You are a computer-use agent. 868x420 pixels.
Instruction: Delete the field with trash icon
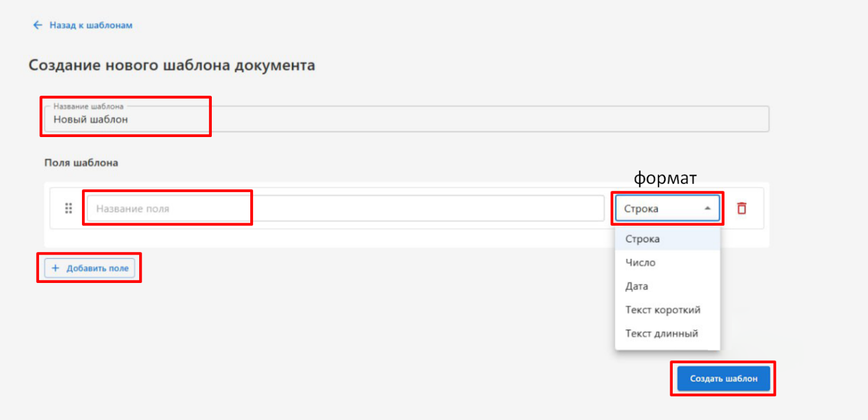tap(742, 208)
